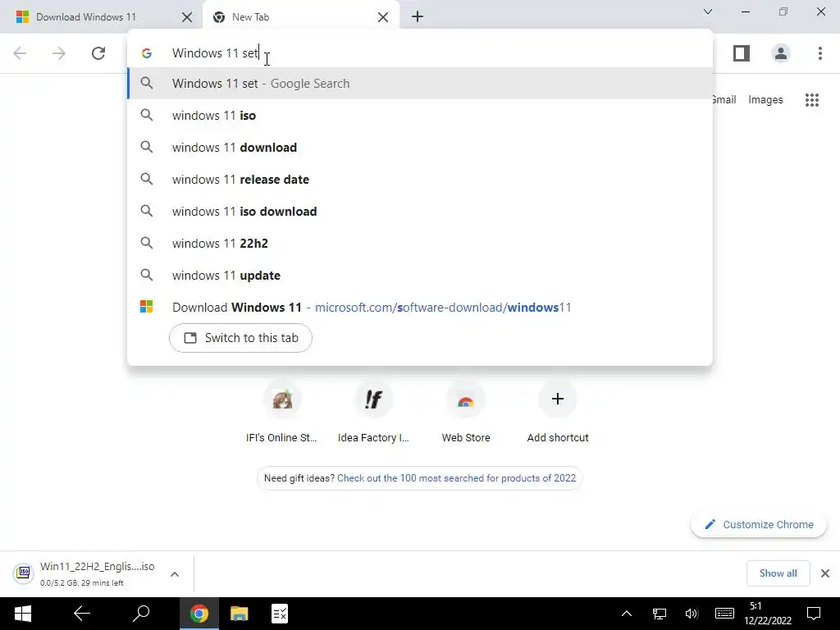Screen dimensions: 840x630
Task: Click the Chrome taskbar icon
Action: click(x=199, y=614)
